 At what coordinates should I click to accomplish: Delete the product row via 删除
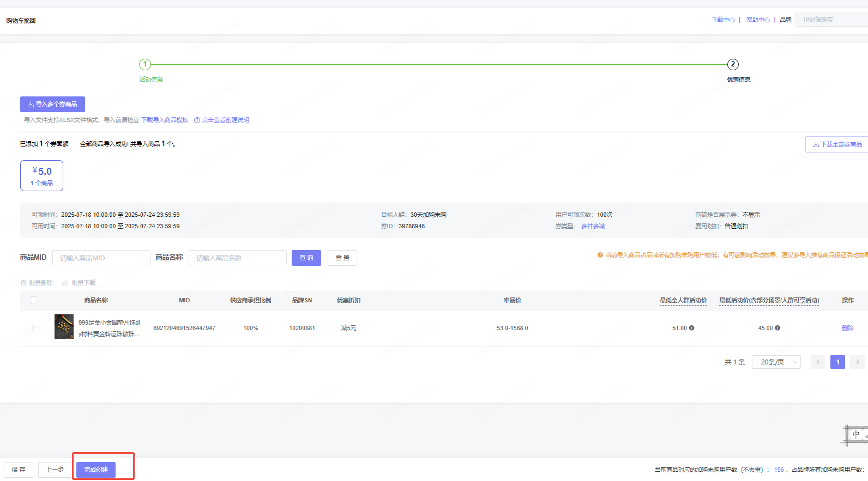tap(847, 328)
